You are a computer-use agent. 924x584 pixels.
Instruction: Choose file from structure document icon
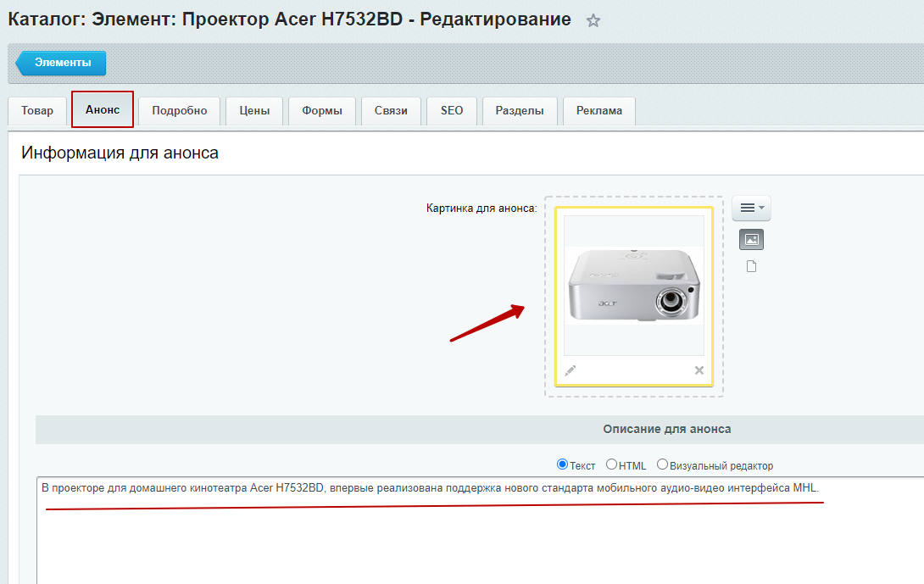751,266
